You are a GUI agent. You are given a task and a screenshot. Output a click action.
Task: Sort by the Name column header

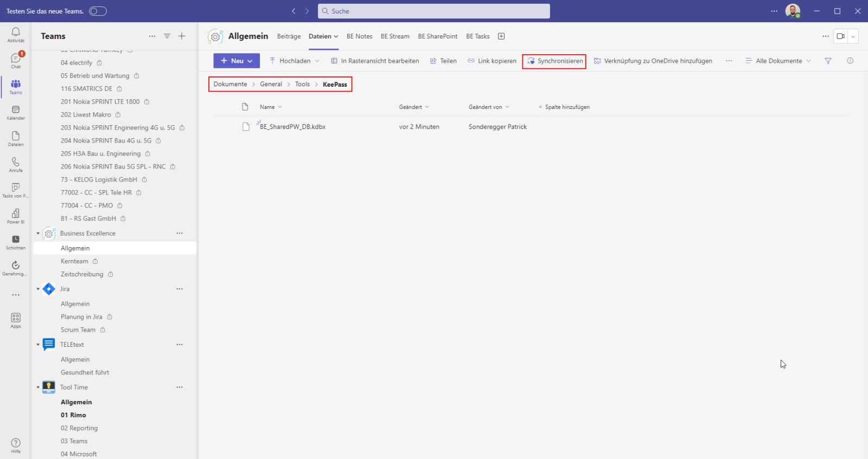[271, 107]
